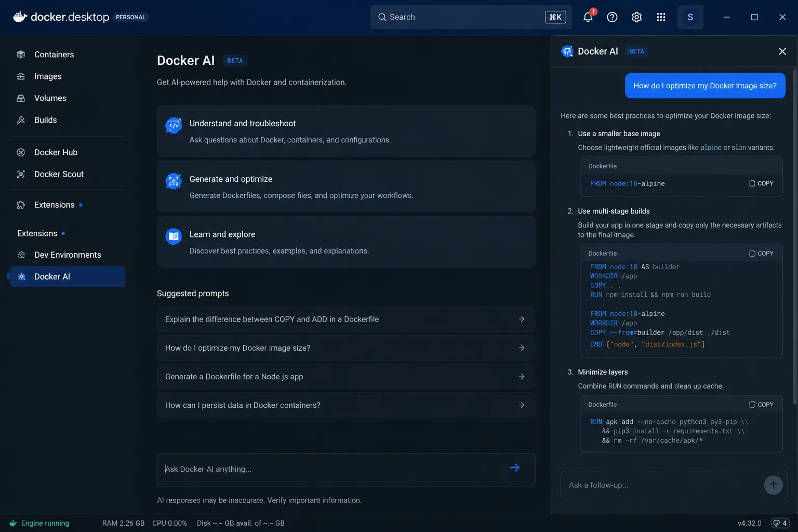
Task: Click the Extensions puzzle piece icon
Action: click(x=21, y=205)
